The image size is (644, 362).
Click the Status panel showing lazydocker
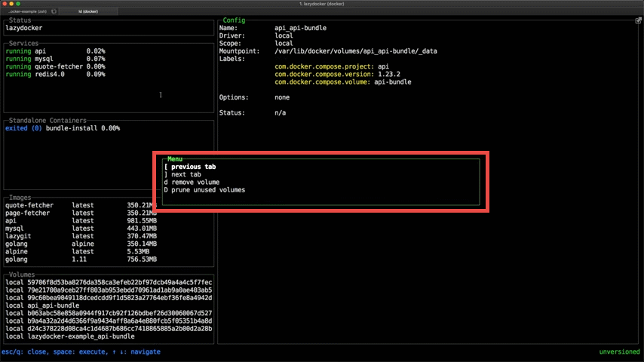click(x=109, y=28)
